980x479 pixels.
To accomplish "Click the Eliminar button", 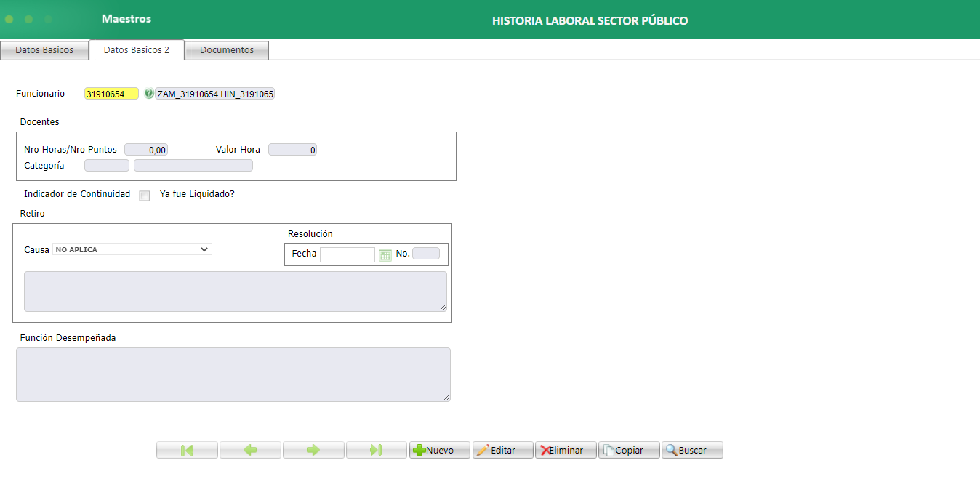I will (566, 451).
